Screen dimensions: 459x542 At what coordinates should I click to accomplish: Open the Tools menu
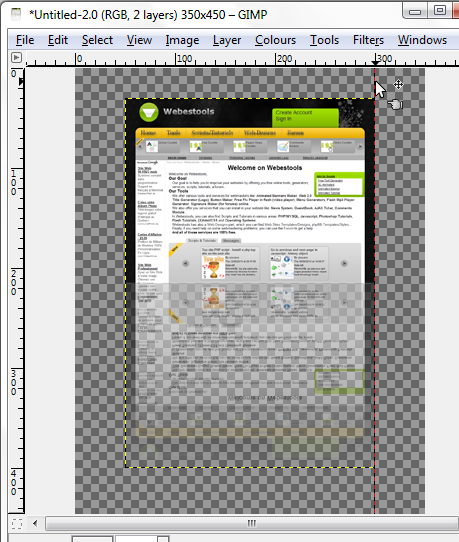click(x=324, y=40)
